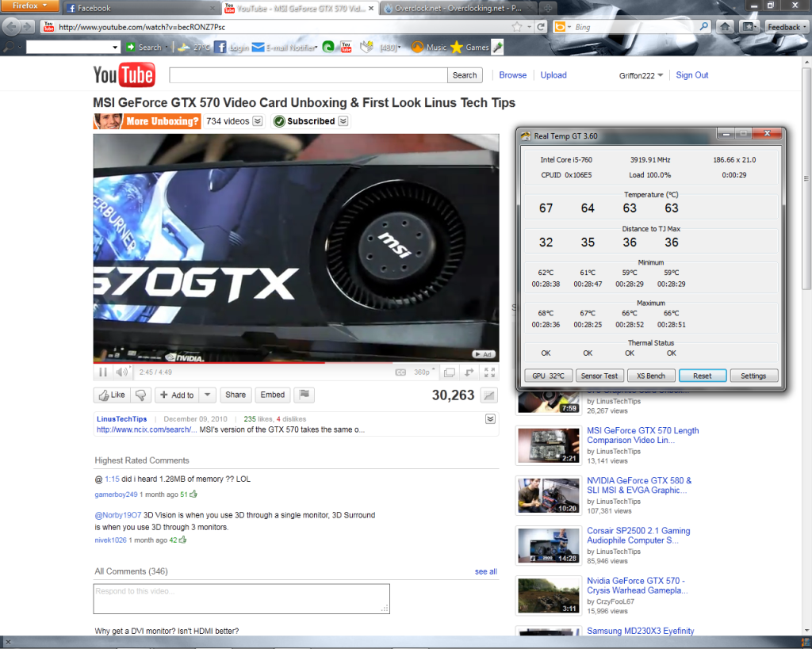Switch to the Overclock.net tab
The width and height of the screenshot is (812, 649).
click(x=459, y=8)
